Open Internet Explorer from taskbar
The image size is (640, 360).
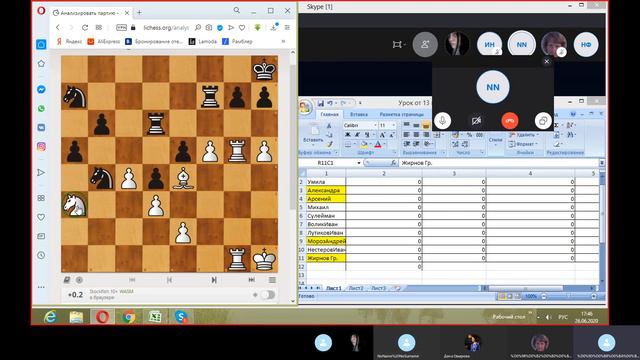50,316
